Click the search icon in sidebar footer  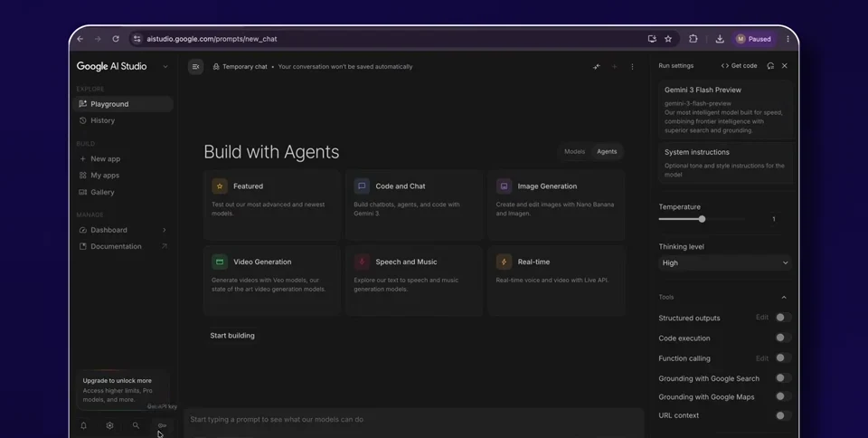tap(136, 425)
